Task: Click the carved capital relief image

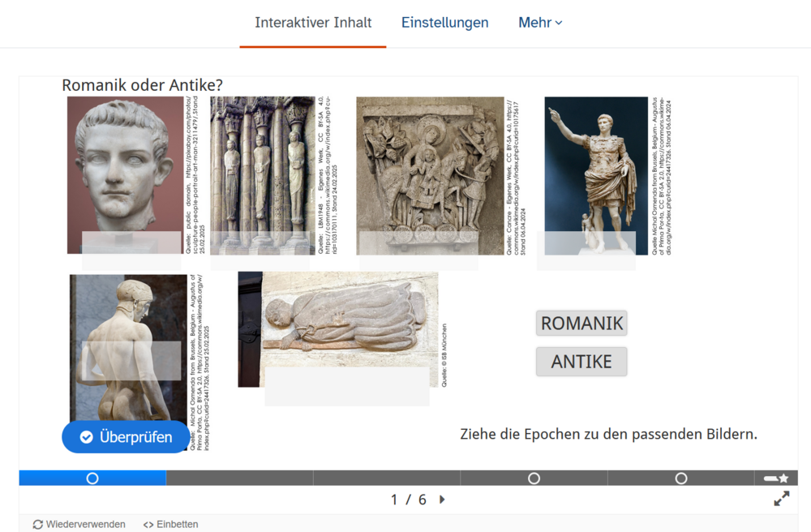Action: point(430,175)
